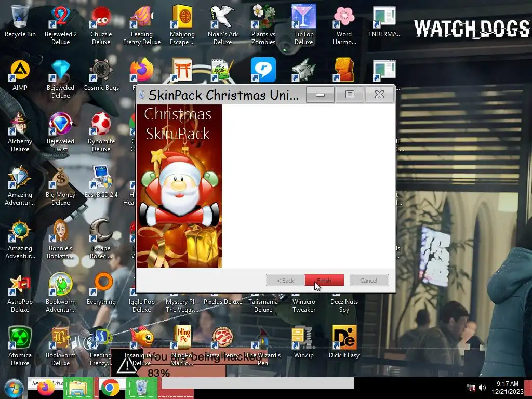Viewport: 532px width, 399px height.
Task: Launch Google Chrome from taskbar
Action: coord(110,388)
